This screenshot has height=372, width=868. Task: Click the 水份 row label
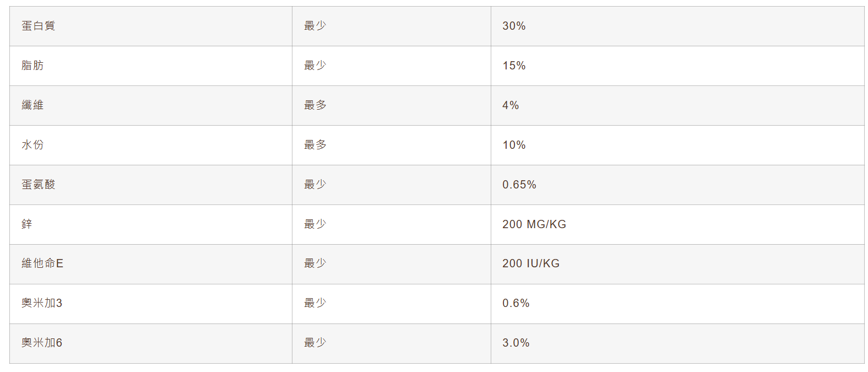coord(32,145)
